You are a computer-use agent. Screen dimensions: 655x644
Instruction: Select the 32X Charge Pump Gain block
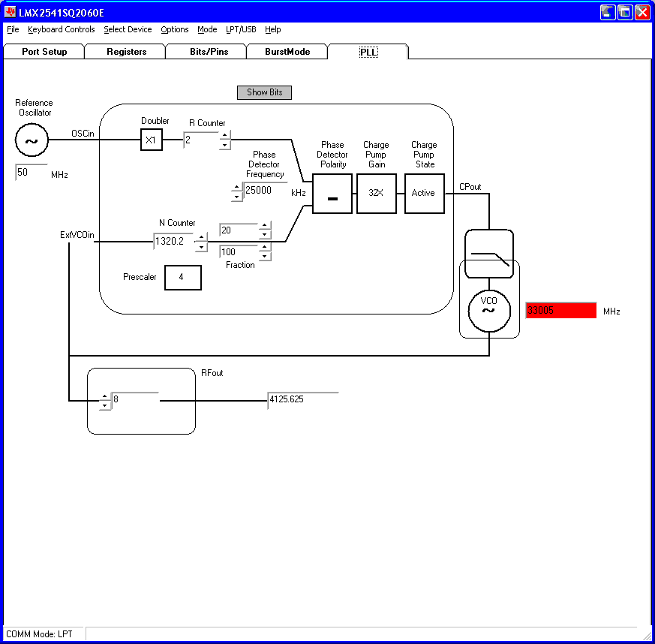click(376, 193)
